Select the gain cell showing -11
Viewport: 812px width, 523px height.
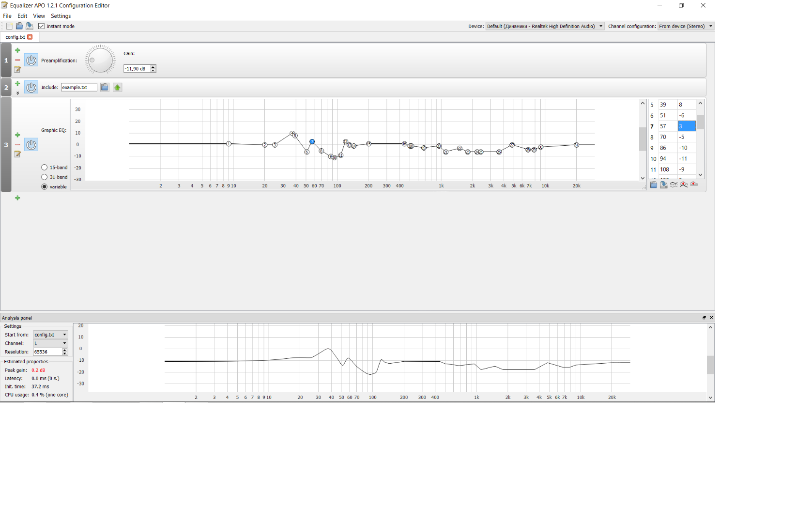(687, 159)
